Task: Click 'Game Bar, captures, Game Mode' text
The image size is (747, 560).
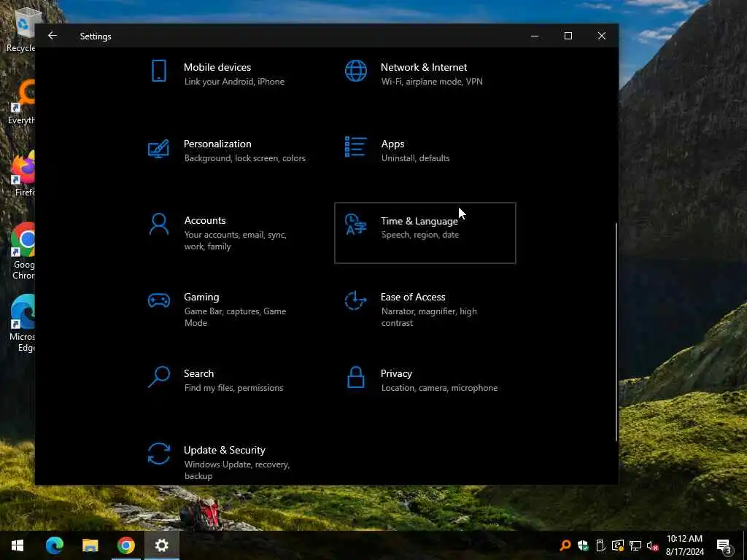Action: [236, 317]
